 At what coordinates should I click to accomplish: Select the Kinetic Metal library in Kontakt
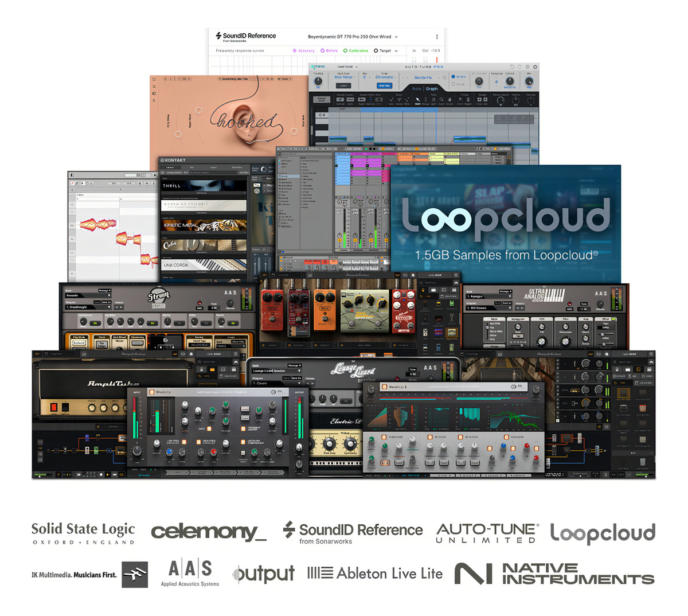(x=204, y=226)
